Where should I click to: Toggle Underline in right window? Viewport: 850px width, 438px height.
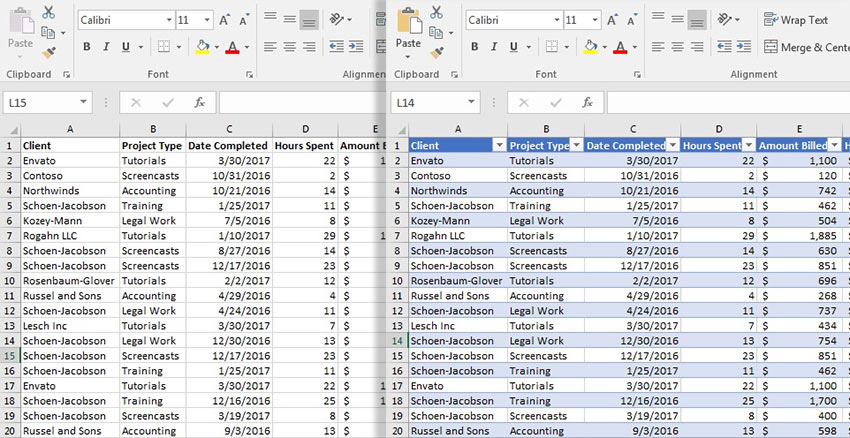(514, 47)
